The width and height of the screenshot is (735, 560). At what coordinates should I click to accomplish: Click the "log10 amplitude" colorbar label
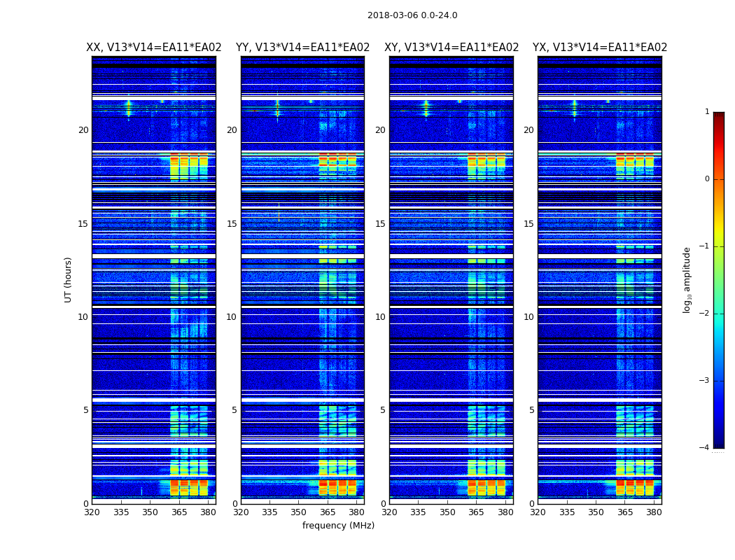687,279
